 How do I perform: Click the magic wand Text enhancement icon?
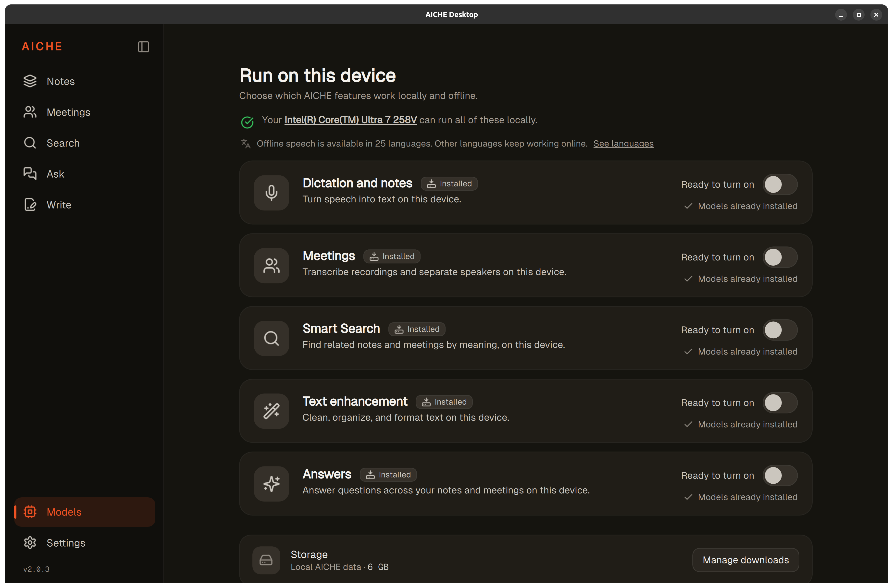271,411
